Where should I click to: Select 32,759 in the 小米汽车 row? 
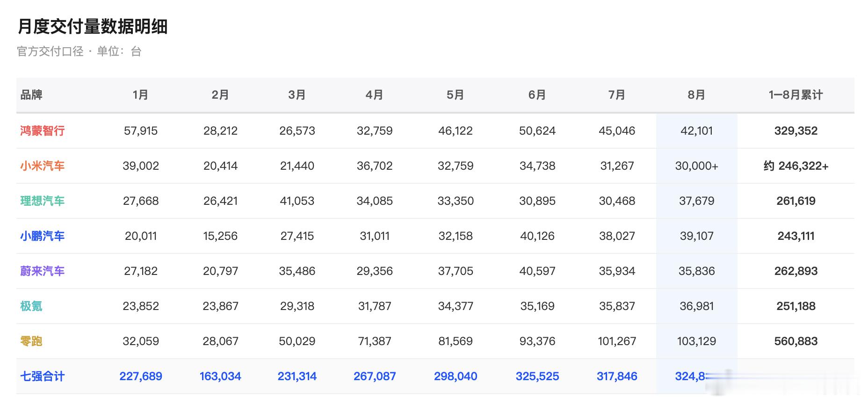[456, 166]
